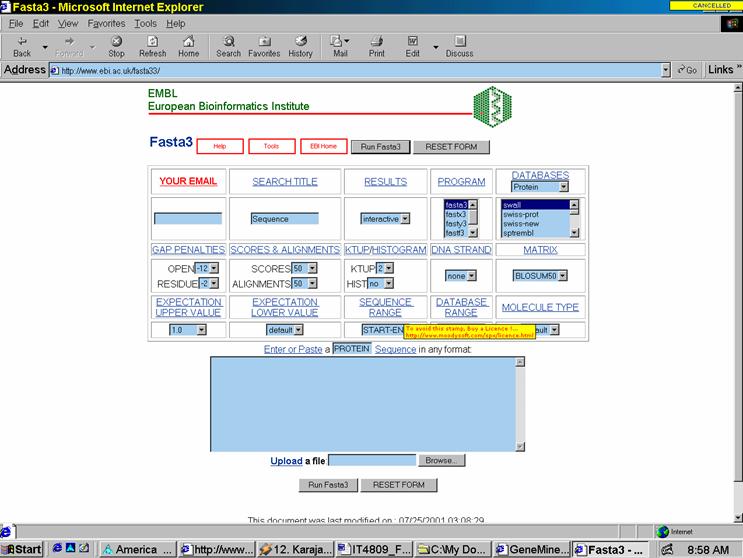The height and width of the screenshot is (558, 743).
Task: Click the large sequence text area
Action: (363, 404)
